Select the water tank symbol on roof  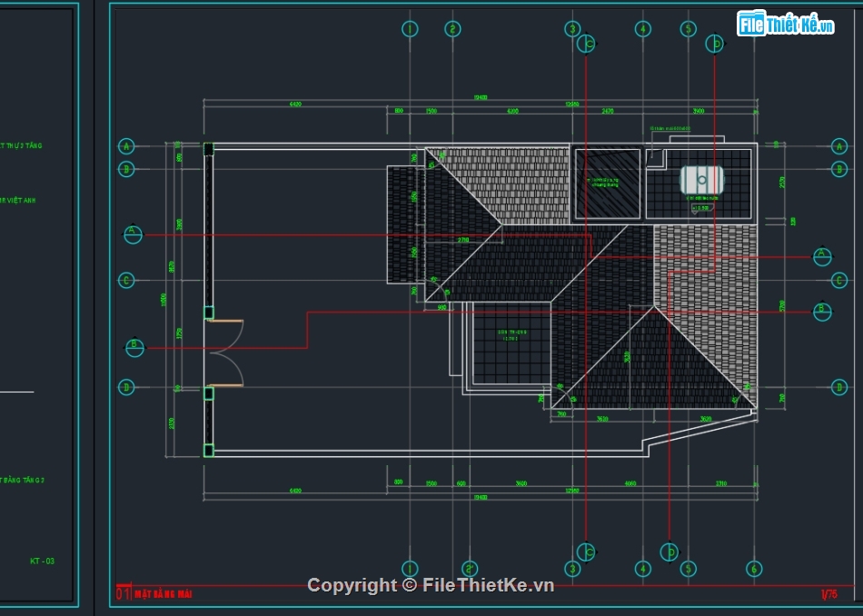tap(702, 180)
